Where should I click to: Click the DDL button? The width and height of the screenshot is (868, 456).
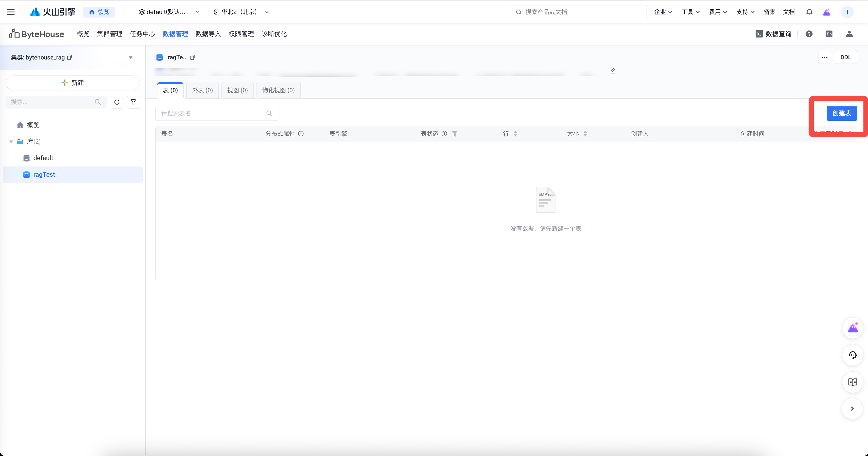point(845,57)
